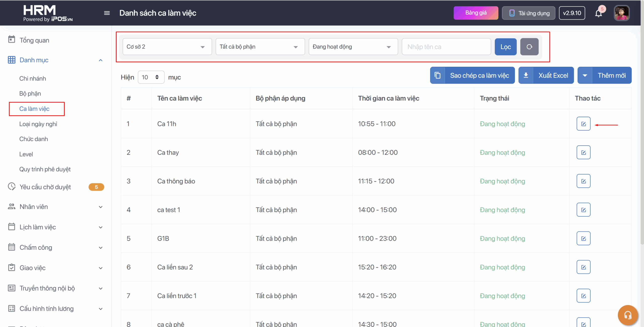The image size is (644, 327).
Task: Open the headset support chat button
Action: 628,315
